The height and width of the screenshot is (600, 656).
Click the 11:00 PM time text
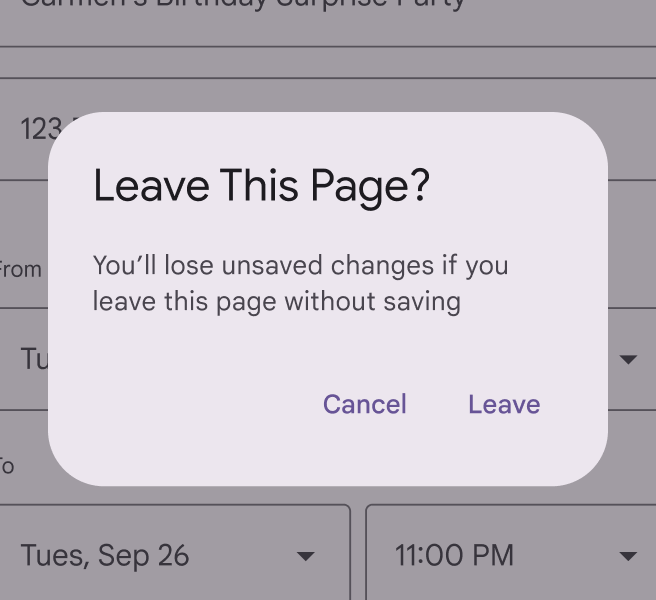(454, 556)
